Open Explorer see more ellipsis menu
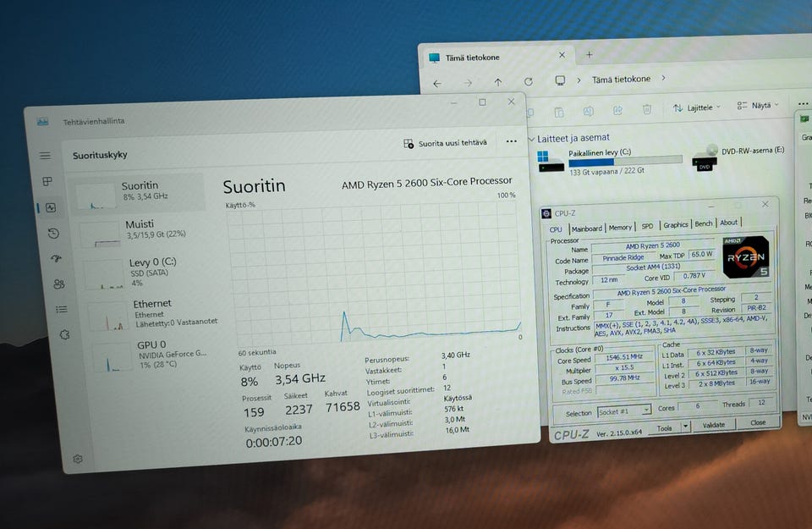 coord(804,103)
